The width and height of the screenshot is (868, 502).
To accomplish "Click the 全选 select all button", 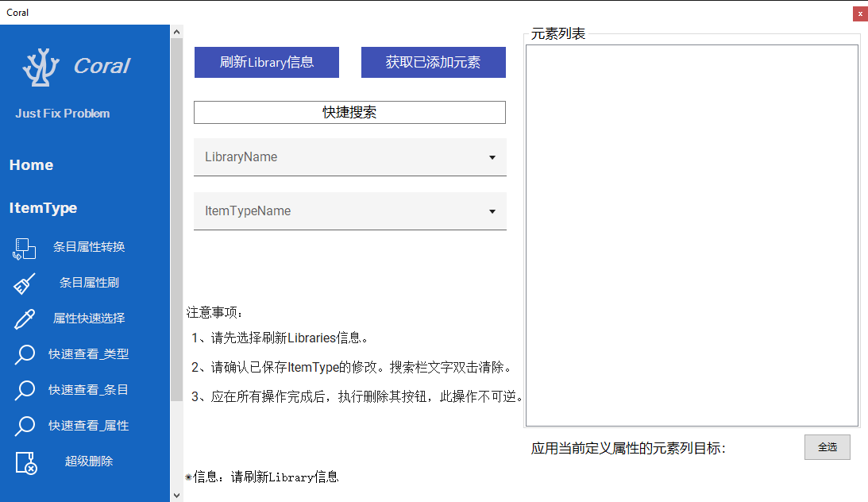I will [827, 447].
